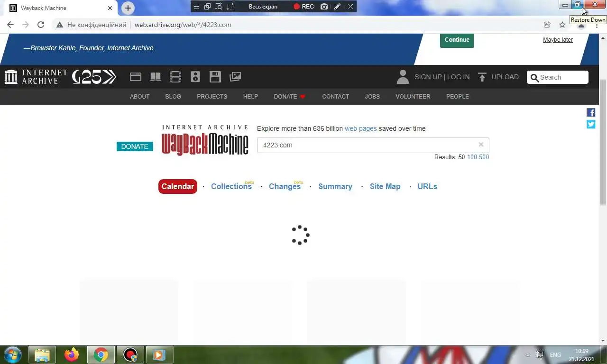Select the Calendar tab
607x364 pixels.
(x=178, y=186)
